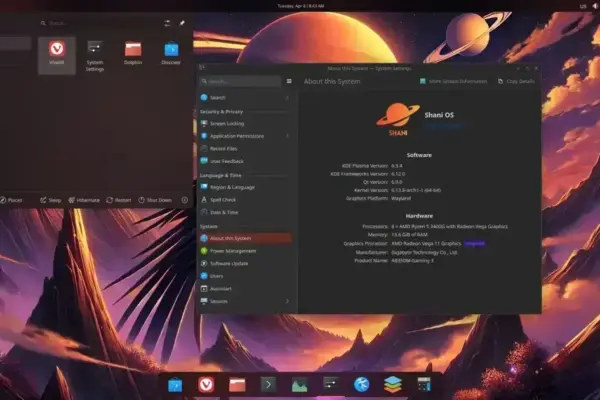
Task: Open Recent Files settings
Action: pos(245,149)
